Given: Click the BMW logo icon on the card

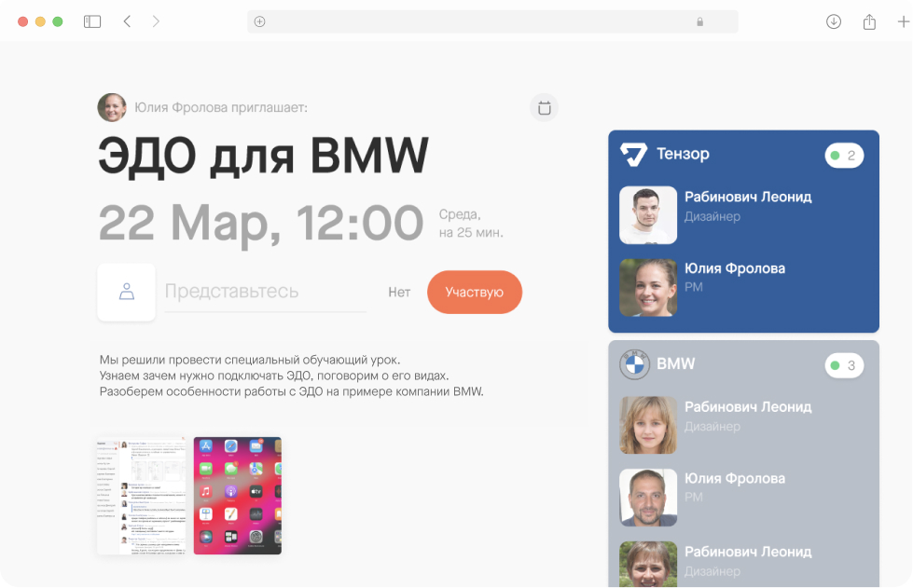Looking at the screenshot, I should click(x=635, y=365).
